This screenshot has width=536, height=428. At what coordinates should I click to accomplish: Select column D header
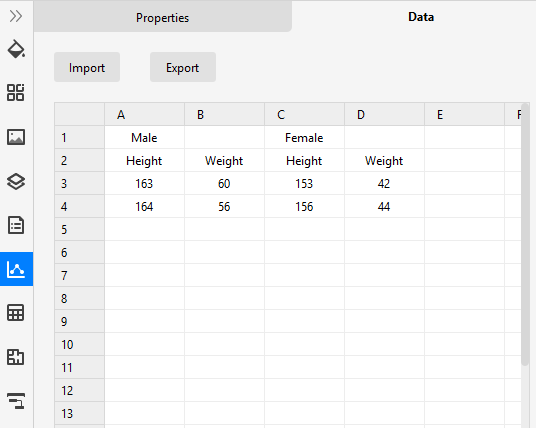pos(385,115)
